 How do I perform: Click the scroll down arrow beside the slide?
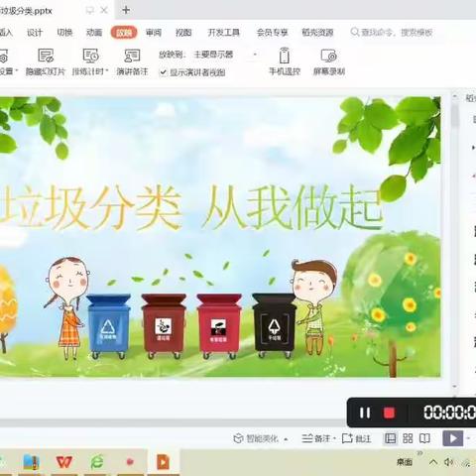pyautogui.click(x=455, y=386)
